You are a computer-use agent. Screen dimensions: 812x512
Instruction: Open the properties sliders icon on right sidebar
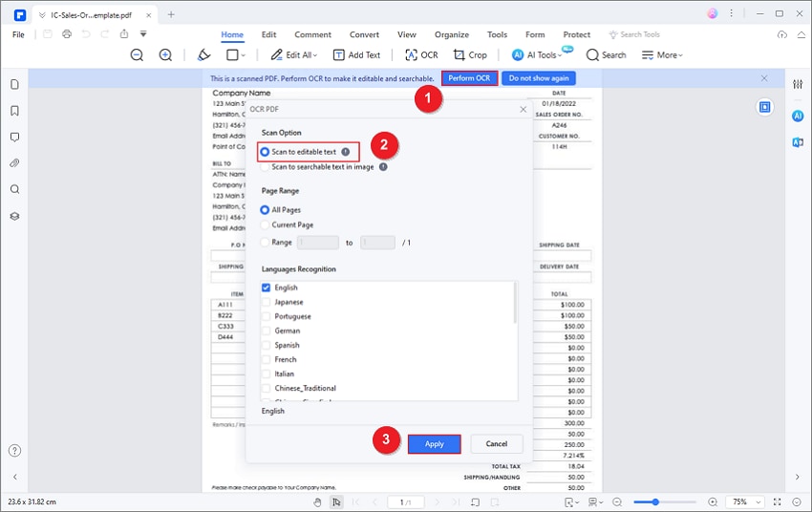pyautogui.click(x=798, y=84)
